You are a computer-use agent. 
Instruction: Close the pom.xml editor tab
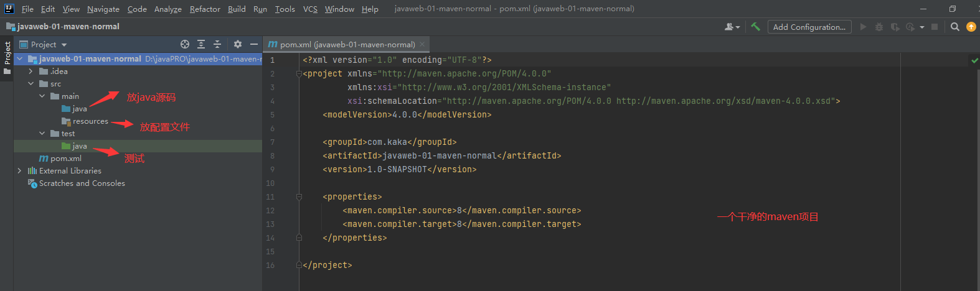pyautogui.click(x=422, y=44)
